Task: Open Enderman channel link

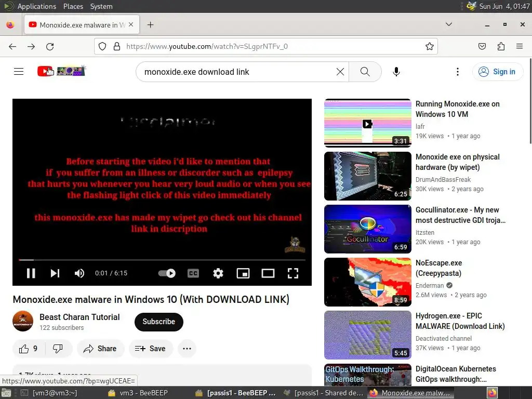Action: (430, 285)
